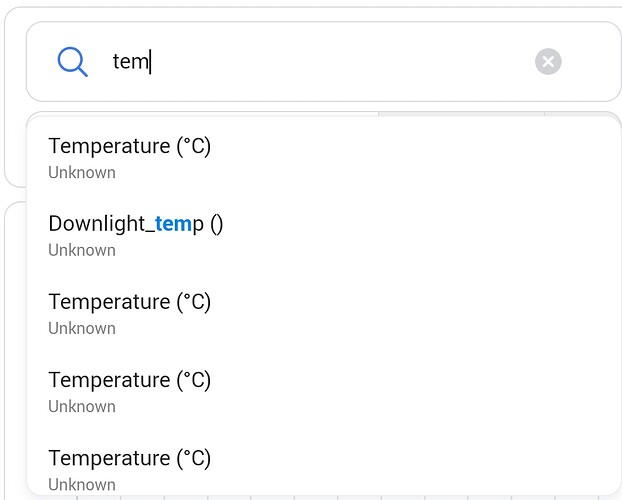This screenshot has width=622, height=500.
Task: Click Unknown beneath the fourth listed result
Action: (x=82, y=406)
